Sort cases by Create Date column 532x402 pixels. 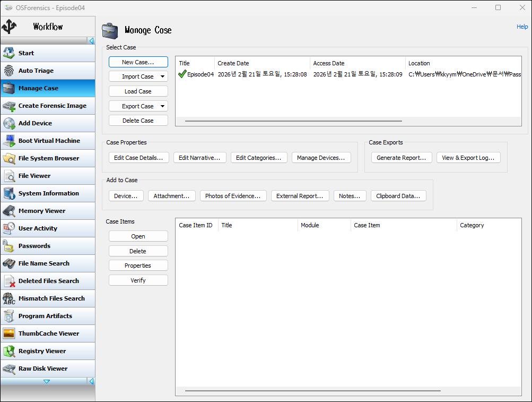click(x=262, y=63)
